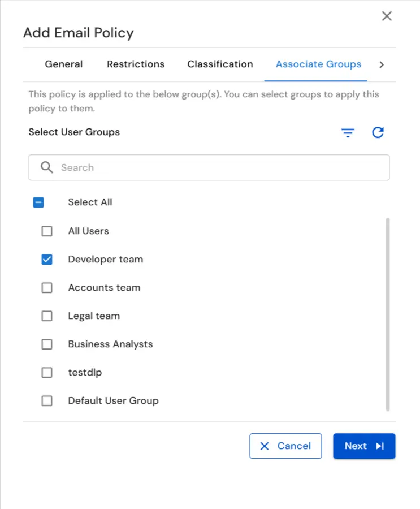Open the Restrictions tab
The width and height of the screenshot is (420, 509).
pos(135,64)
